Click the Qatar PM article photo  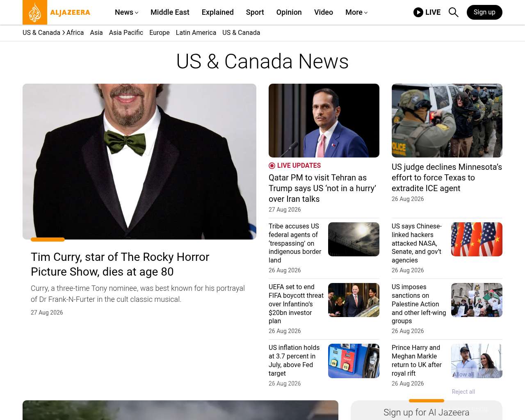(324, 121)
